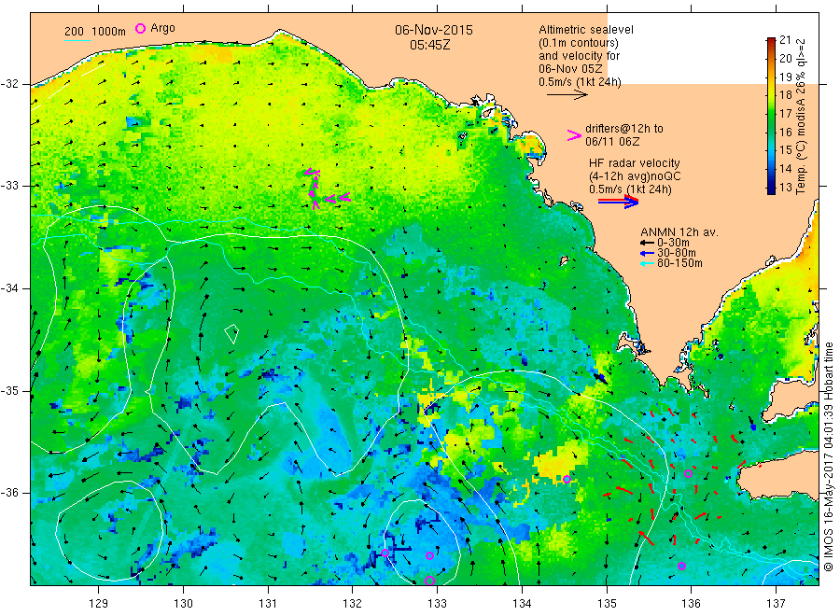This screenshot has width=840, height=616.
Task: Click the black 0-30m ANMN arrow
Action: point(648,243)
